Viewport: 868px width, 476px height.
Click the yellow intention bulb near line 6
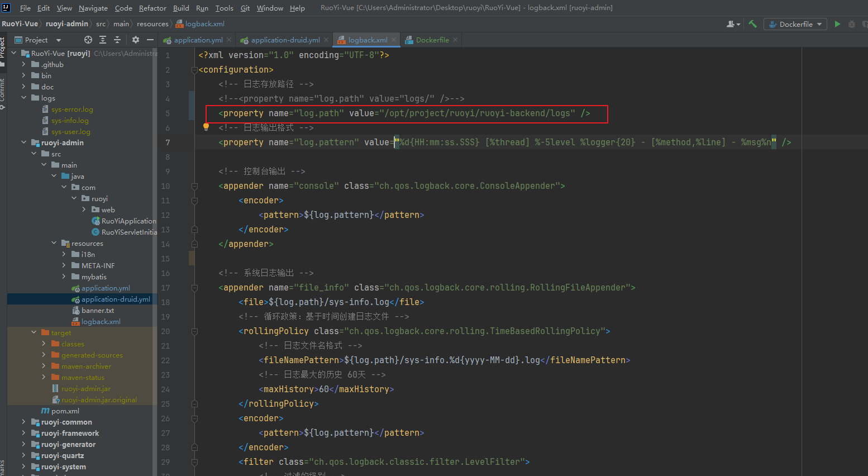[x=206, y=127]
